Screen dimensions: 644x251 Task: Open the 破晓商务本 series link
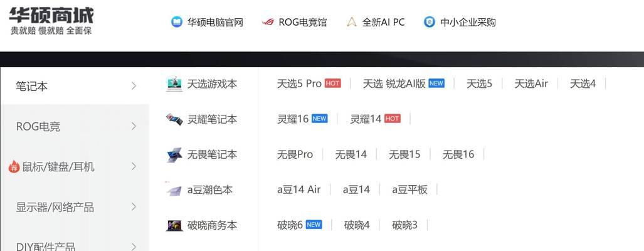[212, 225]
